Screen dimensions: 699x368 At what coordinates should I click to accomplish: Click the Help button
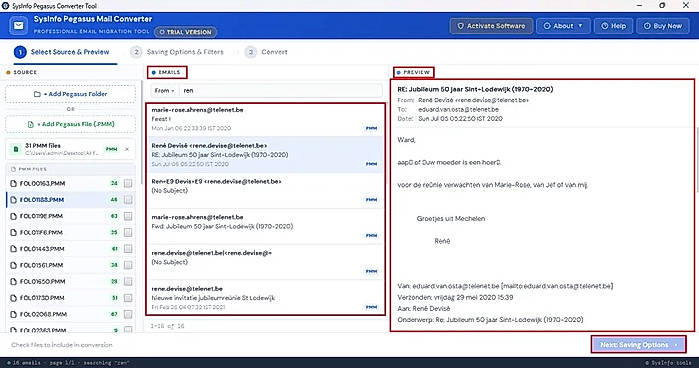(x=613, y=26)
